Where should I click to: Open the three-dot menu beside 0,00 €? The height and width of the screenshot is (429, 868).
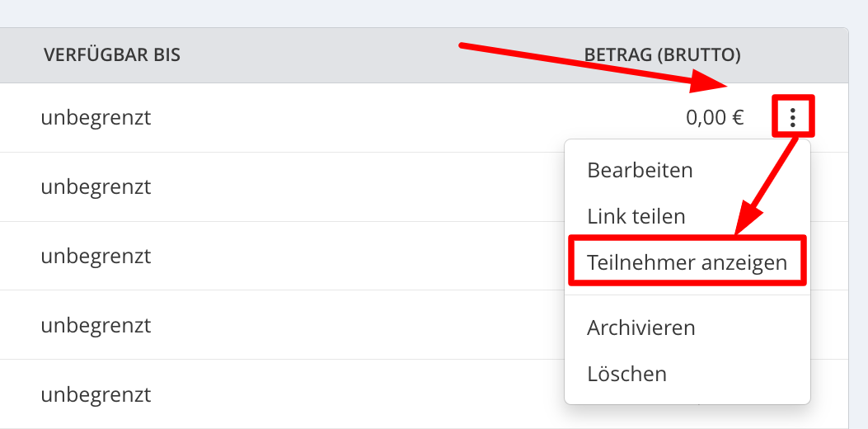(793, 117)
